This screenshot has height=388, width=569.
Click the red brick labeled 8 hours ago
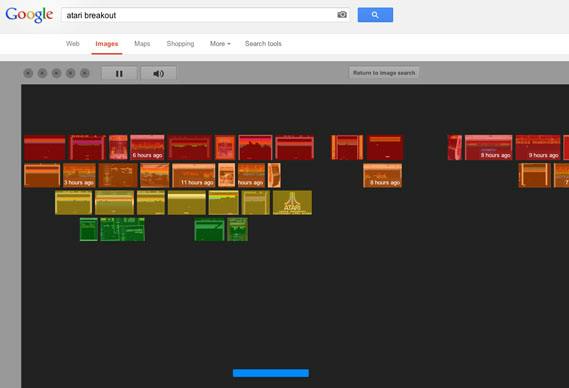pyautogui.click(x=488, y=147)
